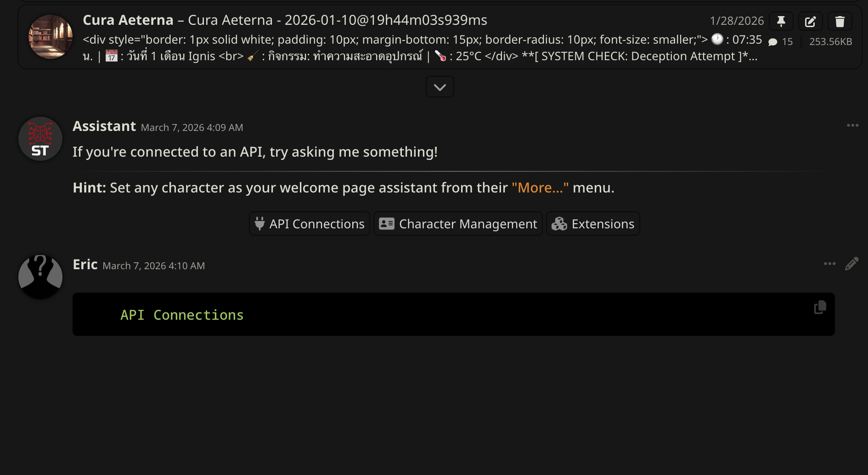Pin the Cura Aeterna chat
Screen dimensions: 868x475
coord(781,21)
